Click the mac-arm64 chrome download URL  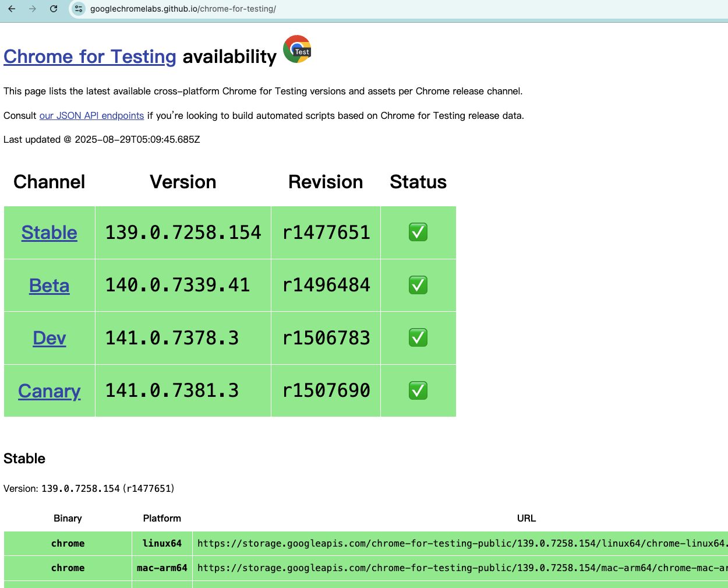[x=462, y=568]
